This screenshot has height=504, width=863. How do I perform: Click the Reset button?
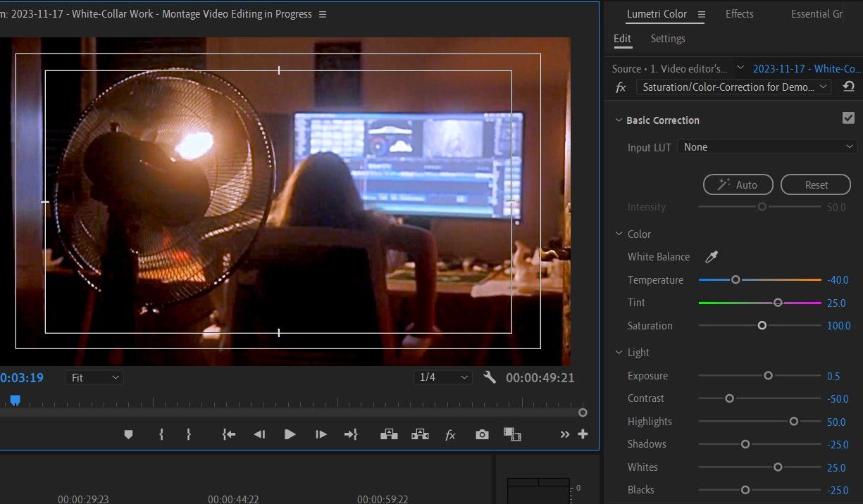[816, 184]
